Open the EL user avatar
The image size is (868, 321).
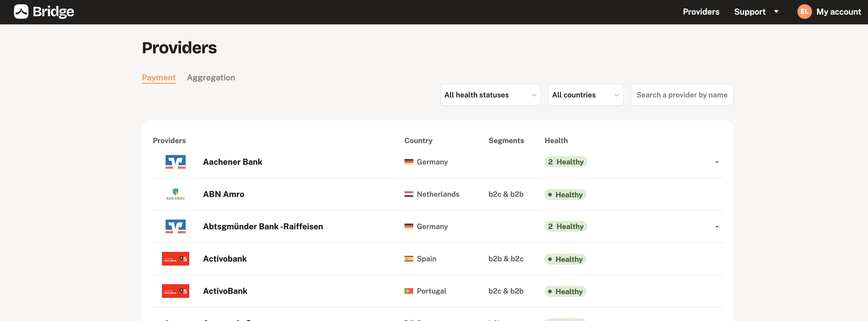tap(804, 12)
